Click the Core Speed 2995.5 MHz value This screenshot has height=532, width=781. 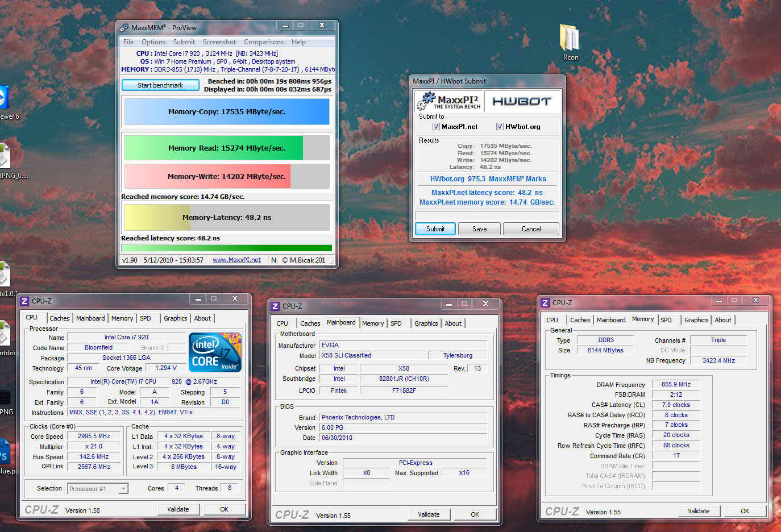pos(94,436)
